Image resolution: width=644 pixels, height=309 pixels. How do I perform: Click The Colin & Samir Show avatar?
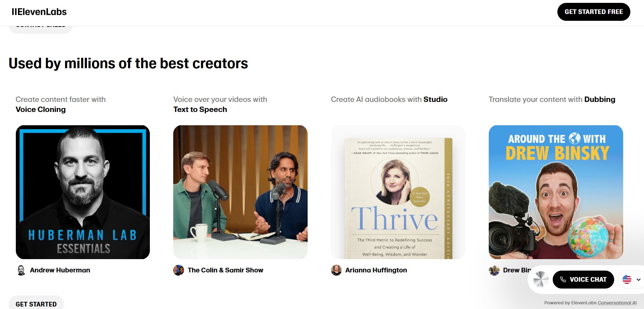[179, 270]
